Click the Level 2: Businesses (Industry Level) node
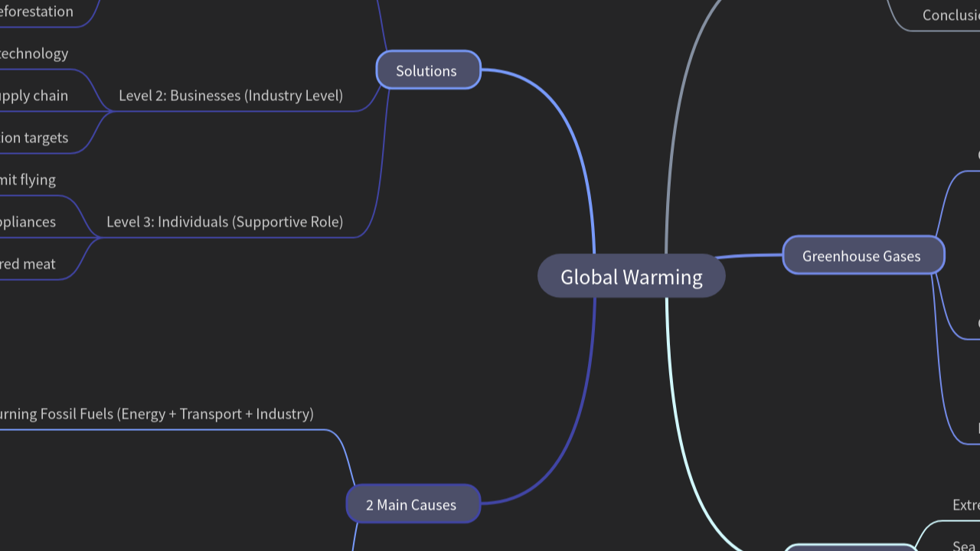980x551 pixels. 231,95
